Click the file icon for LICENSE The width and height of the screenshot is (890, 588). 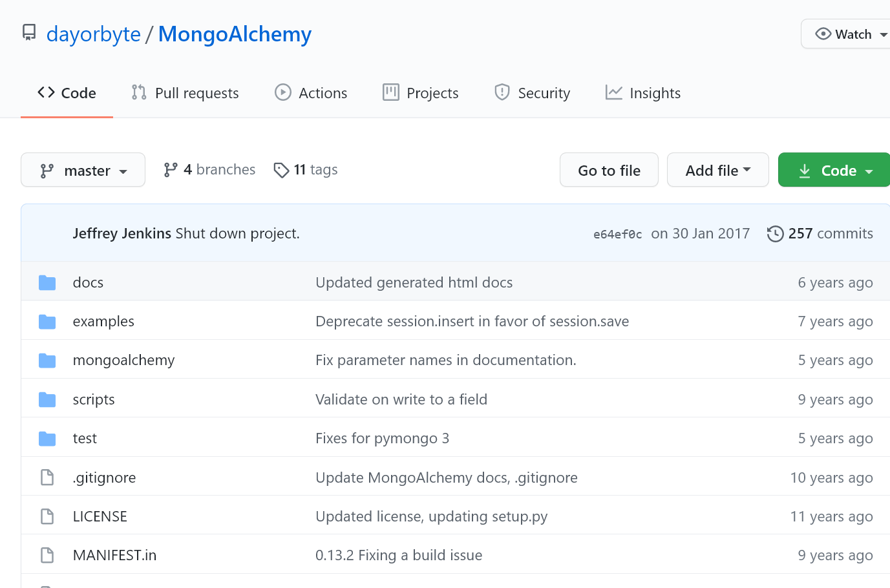pos(47,516)
